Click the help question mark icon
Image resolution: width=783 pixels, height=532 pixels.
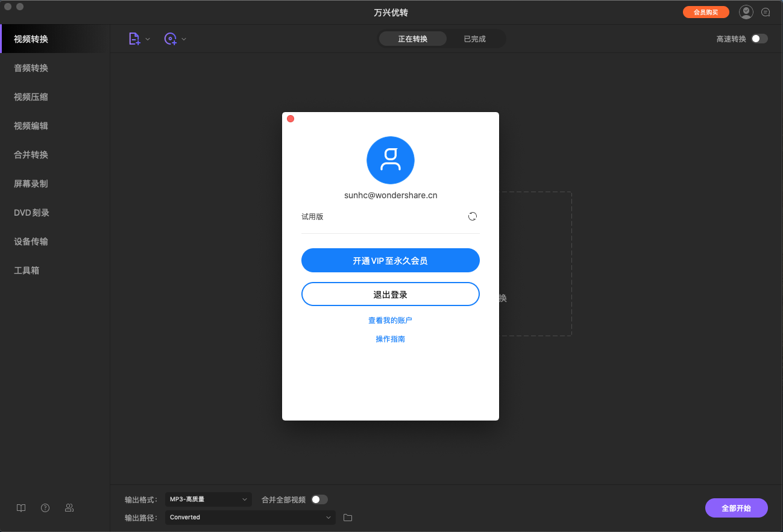[x=45, y=508]
